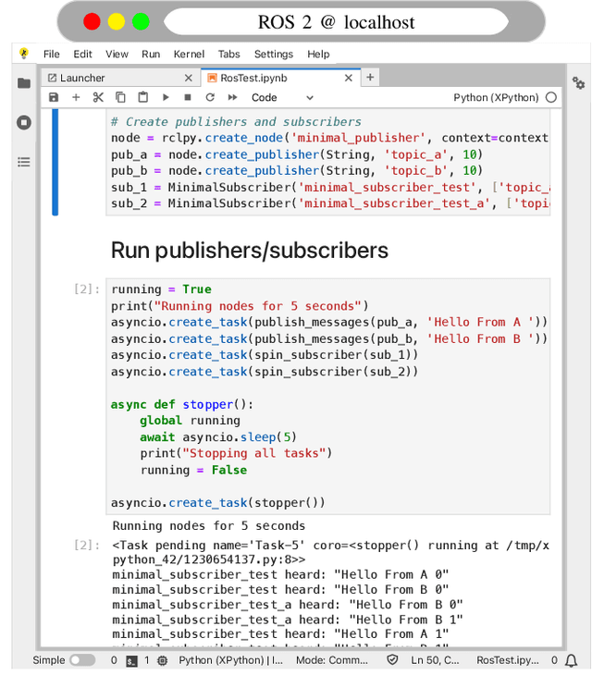This screenshot has height=700, width=592.
Task: Open the notifications bell in the status bar
Action: click(x=572, y=660)
